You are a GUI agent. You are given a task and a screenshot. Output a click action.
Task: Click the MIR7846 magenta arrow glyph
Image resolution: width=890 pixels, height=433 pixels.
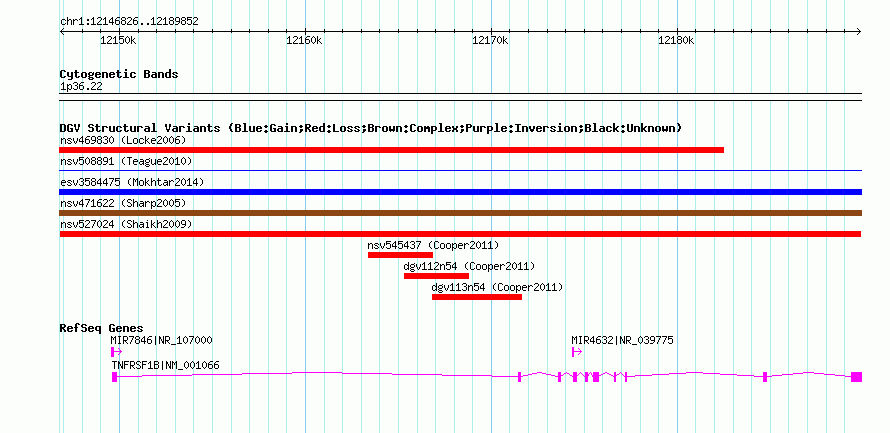(x=116, y=352)
